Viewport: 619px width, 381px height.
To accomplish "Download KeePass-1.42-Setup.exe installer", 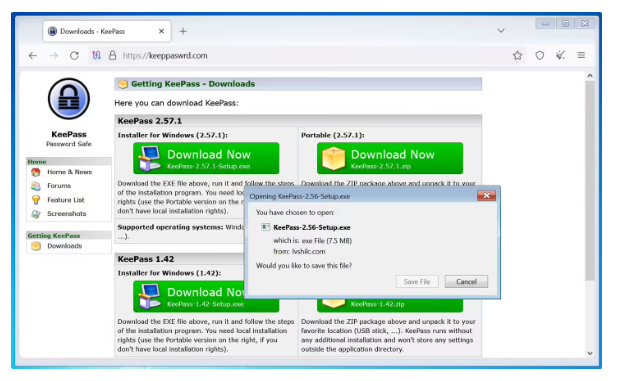I will point(189,296).
